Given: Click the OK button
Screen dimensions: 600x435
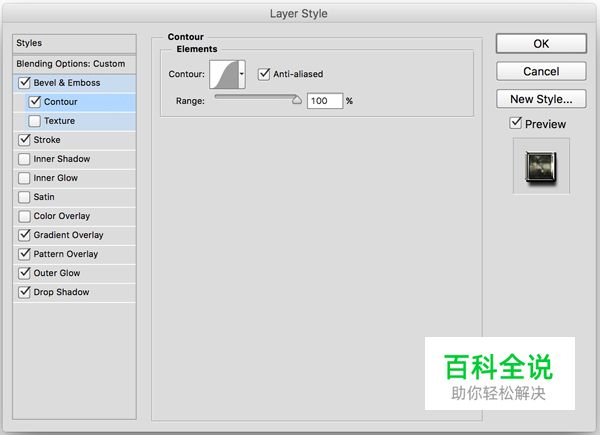Looking at the screenshot, I should tap(541, 44).
